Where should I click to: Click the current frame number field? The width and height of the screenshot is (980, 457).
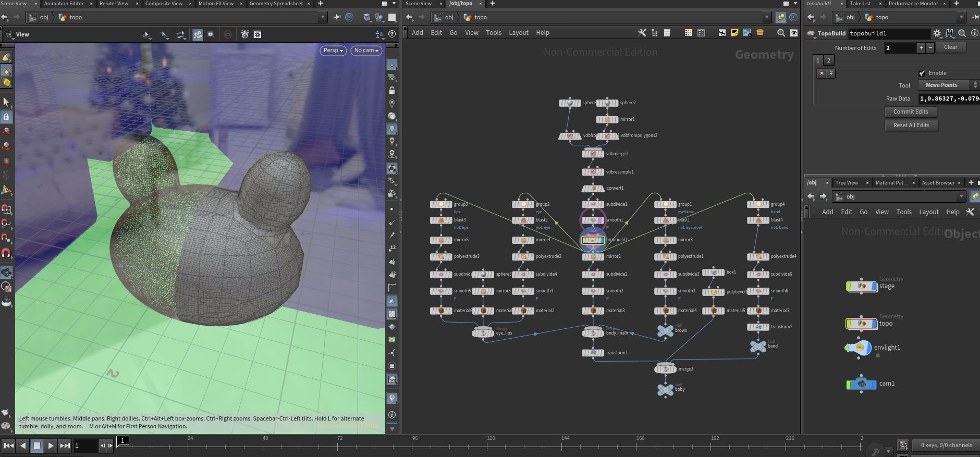click(85, 446)
